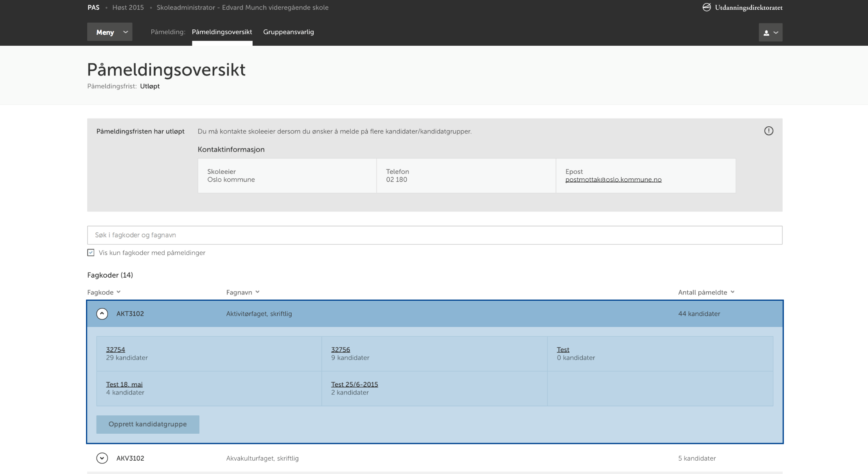
Task: Click the user profile icon top right
Action: click(770, 32)
